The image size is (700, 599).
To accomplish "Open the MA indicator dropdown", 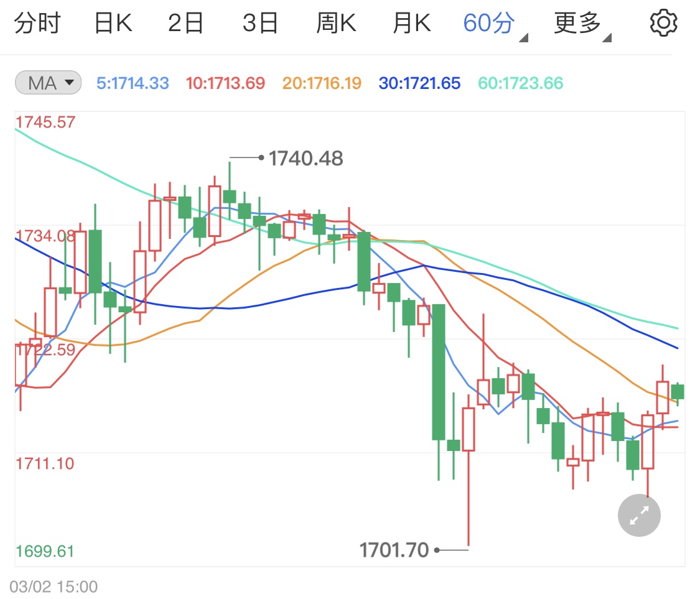I will (x=69, y=82).
